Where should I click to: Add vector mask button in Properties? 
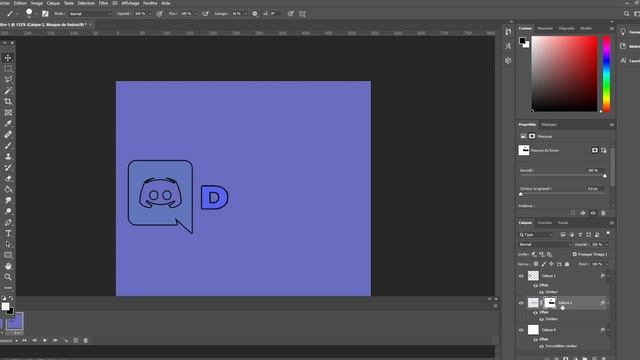pos(604,151)
